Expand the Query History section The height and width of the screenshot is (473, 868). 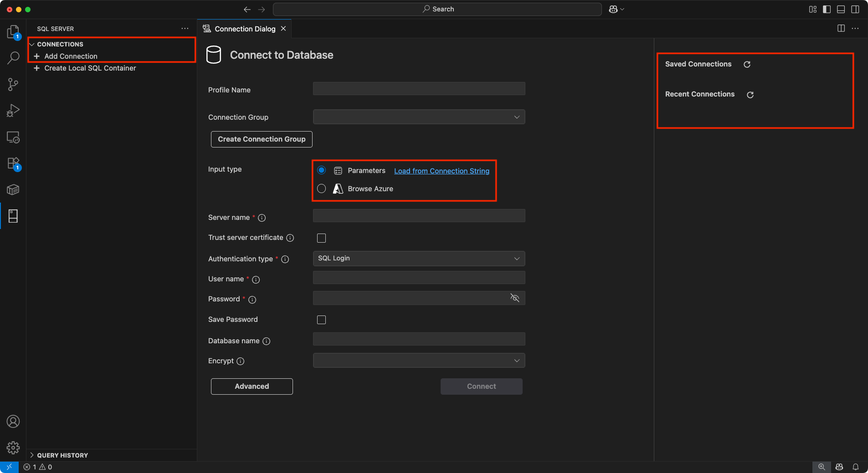coord(62,455)
